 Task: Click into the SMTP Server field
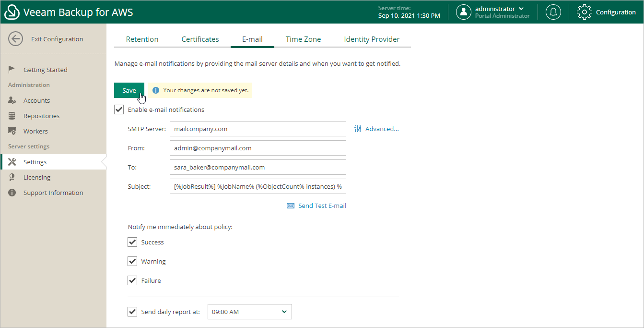click(258, 129)
